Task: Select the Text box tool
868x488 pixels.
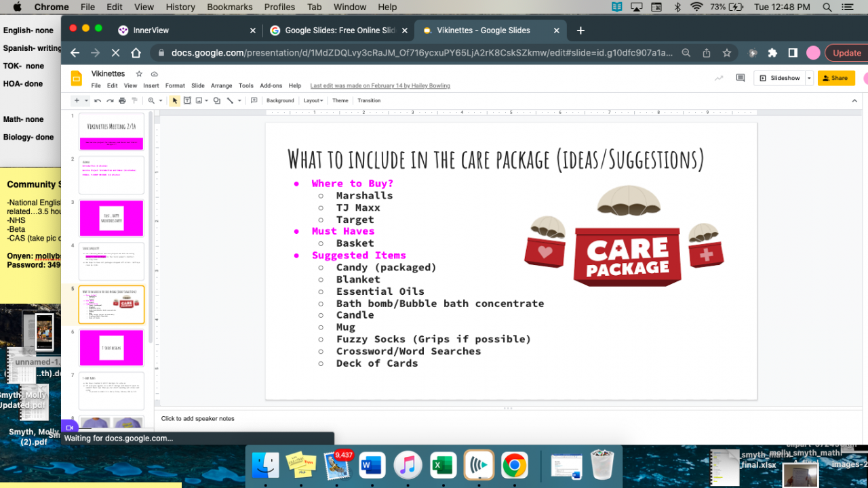Action: click(x=187, y=100)
